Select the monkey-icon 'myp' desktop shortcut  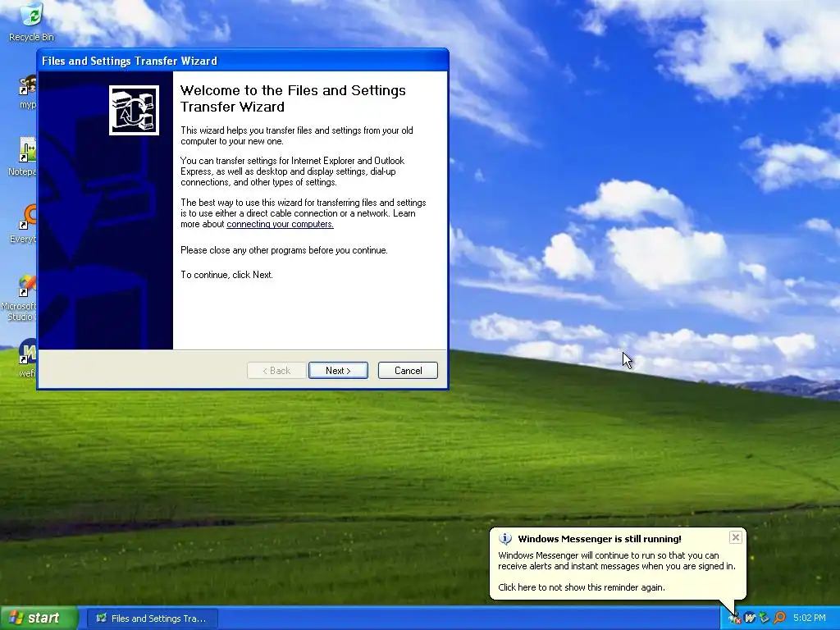[x=28, y=92]
